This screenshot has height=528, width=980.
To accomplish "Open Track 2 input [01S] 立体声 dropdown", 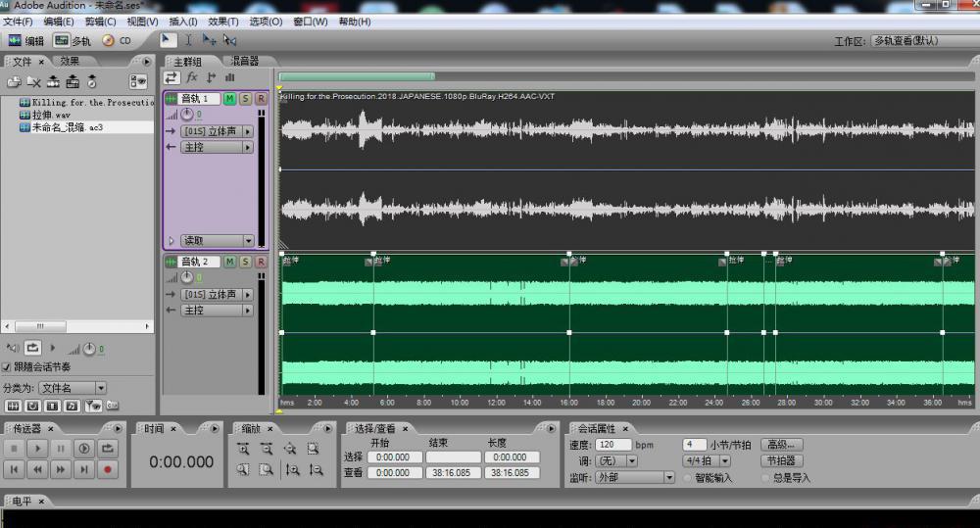I will [217, 294].
